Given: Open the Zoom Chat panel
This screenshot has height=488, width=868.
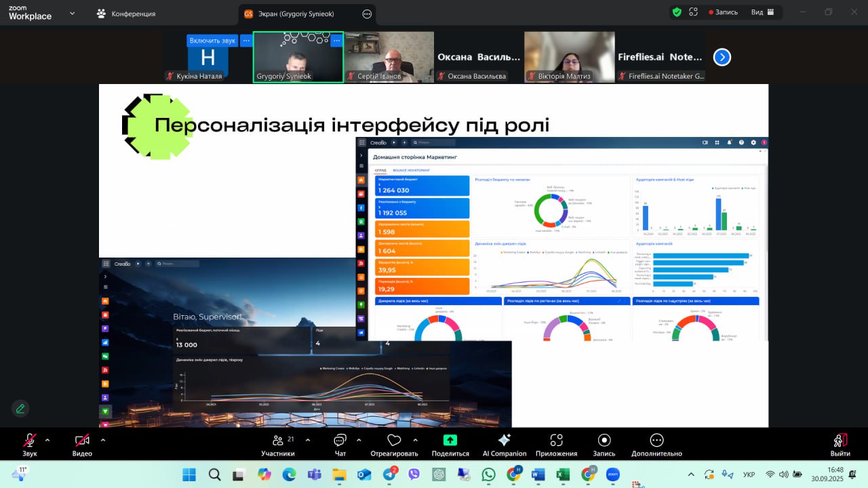Looking at the screenshot, I should click(x=340, y=445).
